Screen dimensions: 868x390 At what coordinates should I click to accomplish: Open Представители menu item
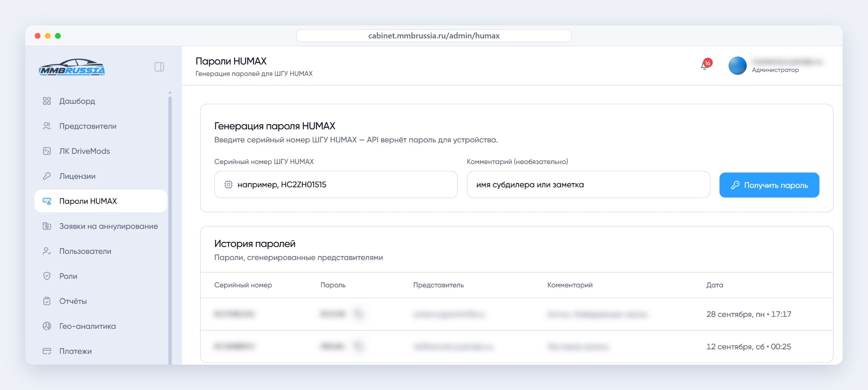101,126
